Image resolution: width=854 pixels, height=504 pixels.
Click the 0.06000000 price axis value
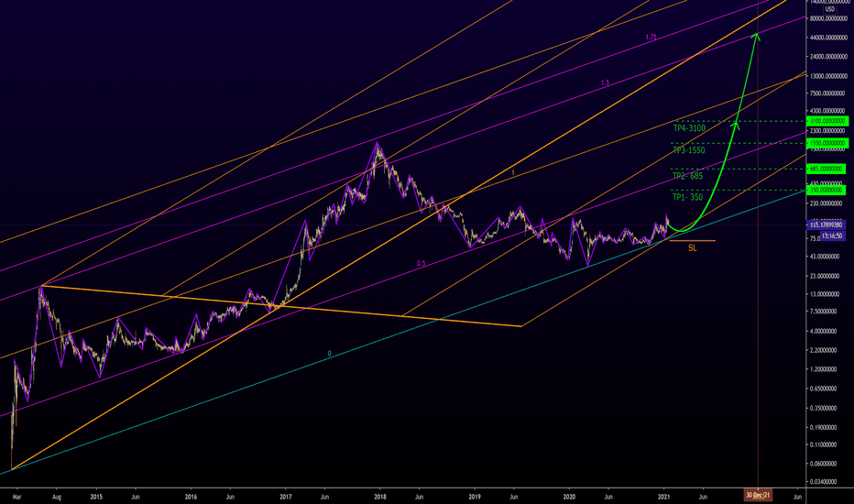click(825, 465)
